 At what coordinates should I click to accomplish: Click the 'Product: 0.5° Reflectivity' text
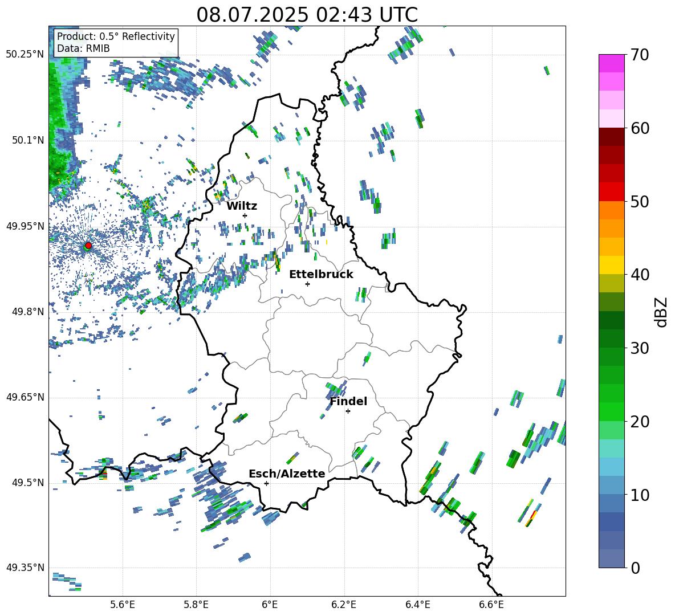[x=116, y=36]
